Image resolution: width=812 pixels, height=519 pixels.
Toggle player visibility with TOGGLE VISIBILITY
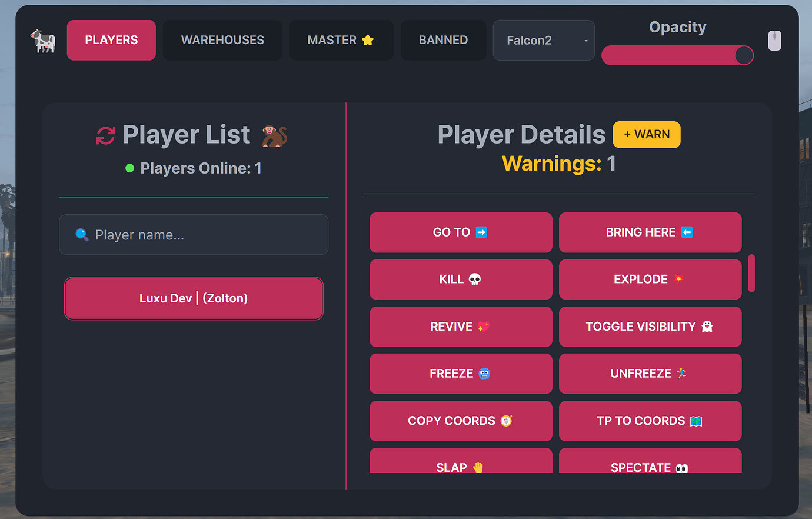tap(650, 327)
